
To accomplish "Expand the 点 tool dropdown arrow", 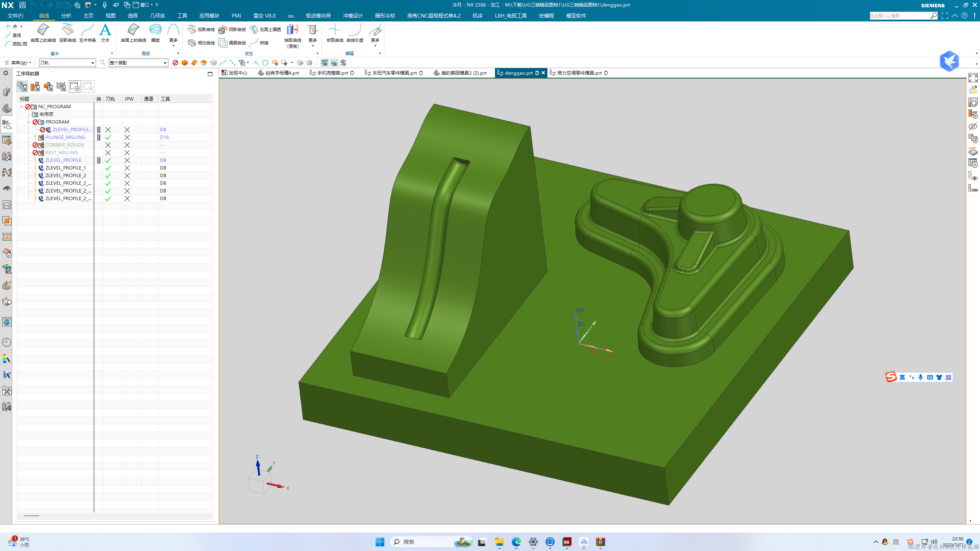I will click(x=21, y=26).
